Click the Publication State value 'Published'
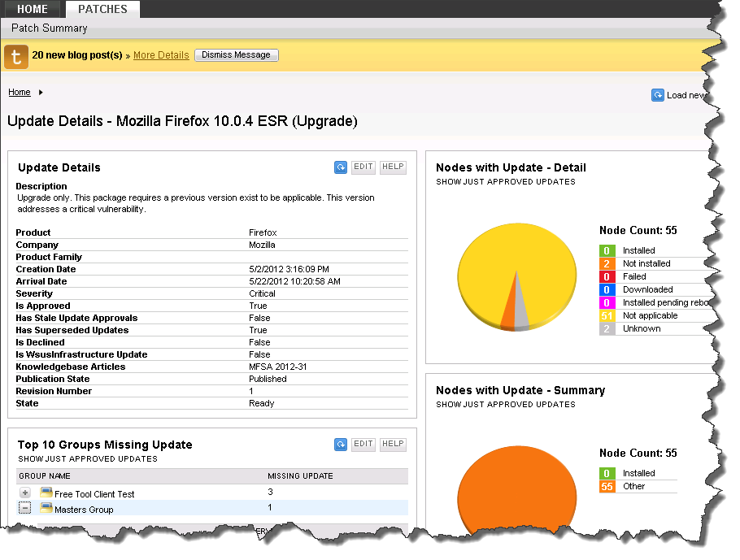The image size is (740, 560). [x=268, y=379]
